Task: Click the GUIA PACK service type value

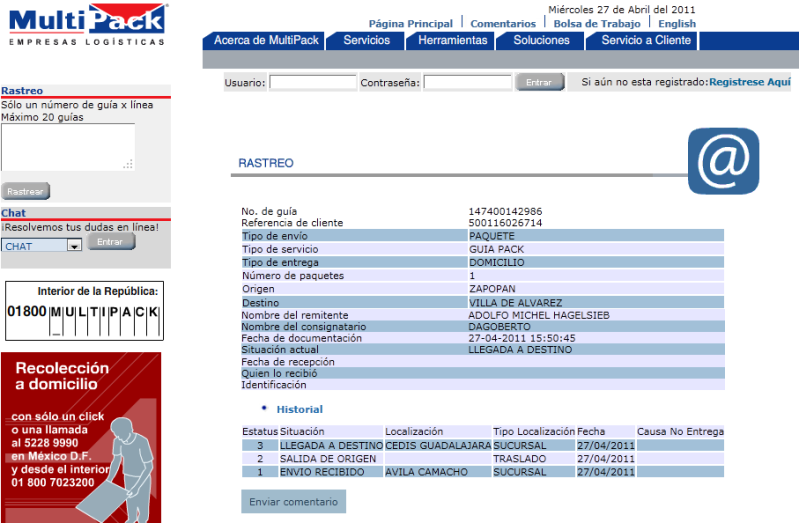Action: click(496, 249)
